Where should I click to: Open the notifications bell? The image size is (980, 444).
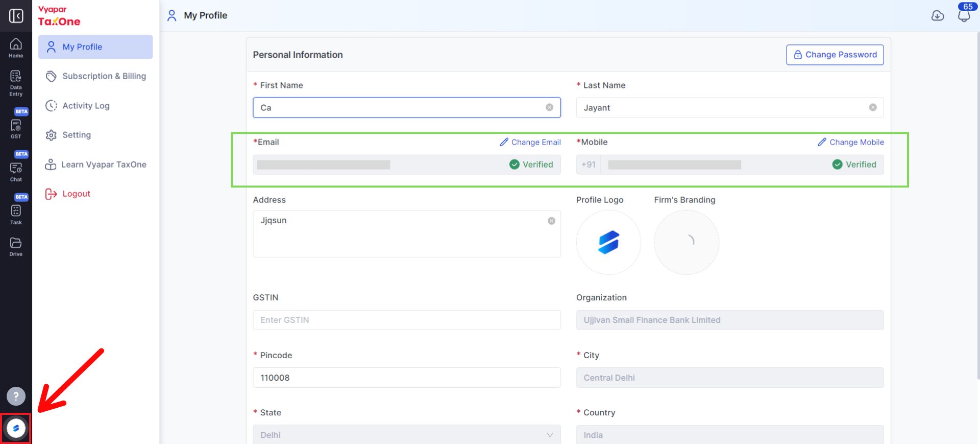click(964, 15)
